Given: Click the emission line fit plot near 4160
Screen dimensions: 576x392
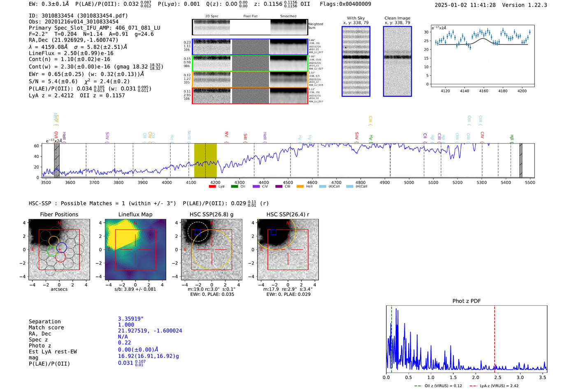Looking at the screenshot, I should click(483, 56).
